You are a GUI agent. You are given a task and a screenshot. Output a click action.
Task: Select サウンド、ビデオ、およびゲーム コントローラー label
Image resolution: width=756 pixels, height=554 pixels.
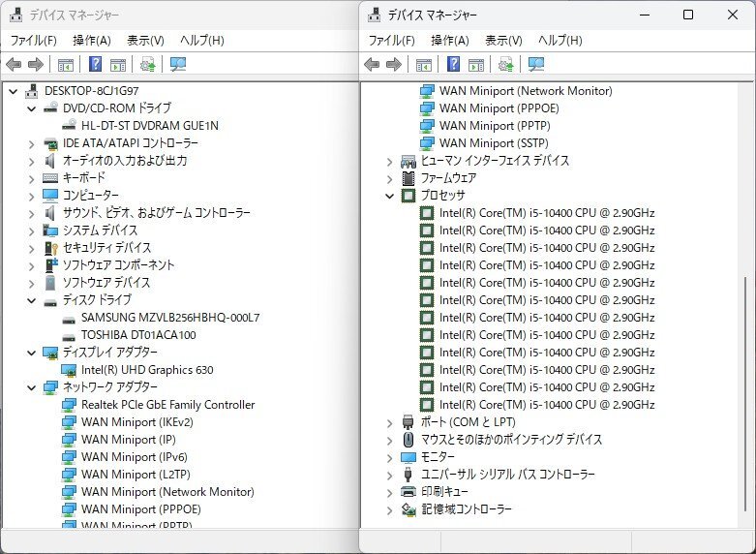coord(157,213)
